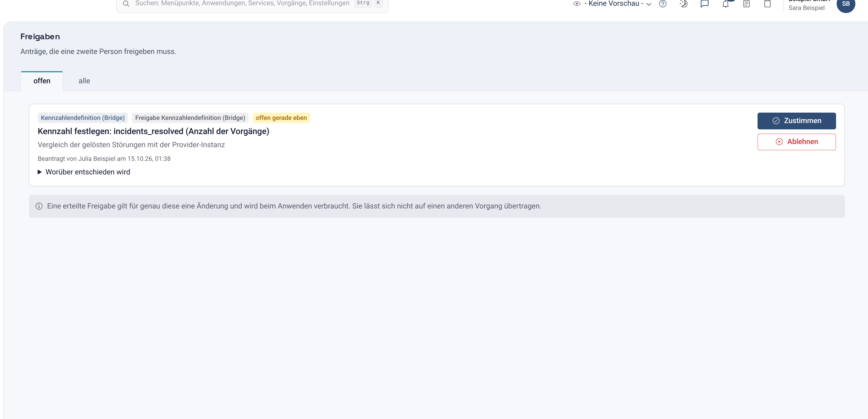Open the help question mark icon
The width and height of the screenshot is (868, 419).
[x=663, y=4]
